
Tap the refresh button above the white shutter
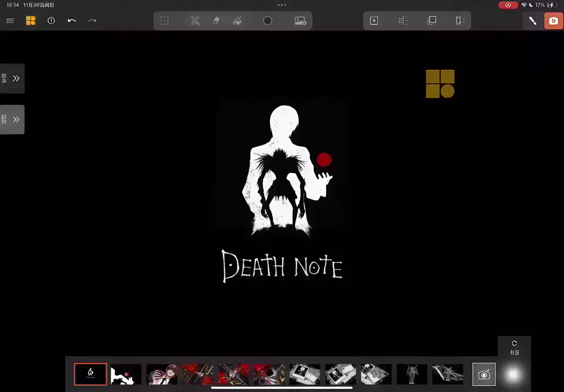pyautogui.click(x=514, y=344)
